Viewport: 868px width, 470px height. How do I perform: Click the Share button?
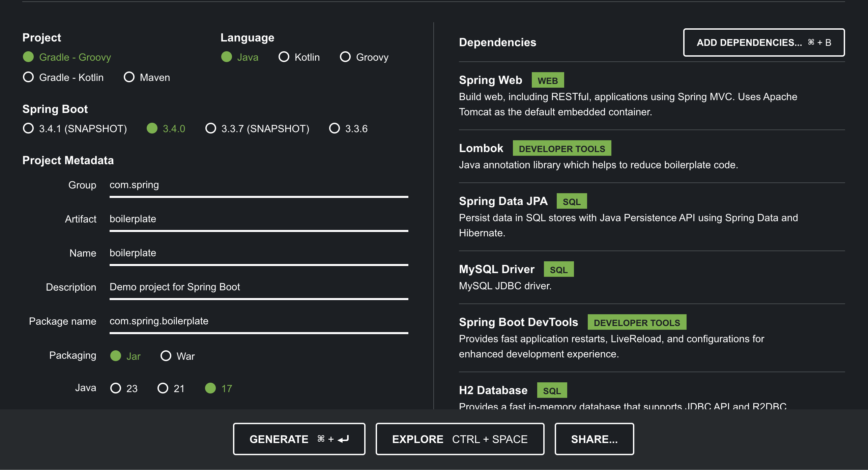(594, 439)
